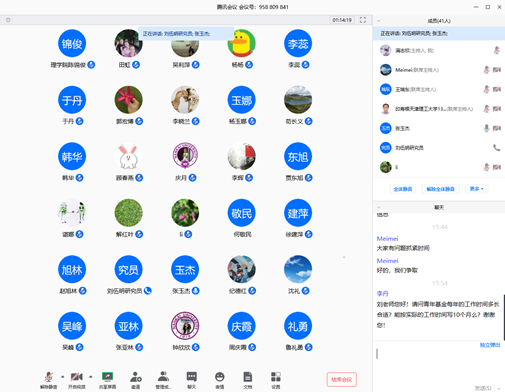Open the emoji reactions smiley icon
505x392 pixels.
(219, 380)
